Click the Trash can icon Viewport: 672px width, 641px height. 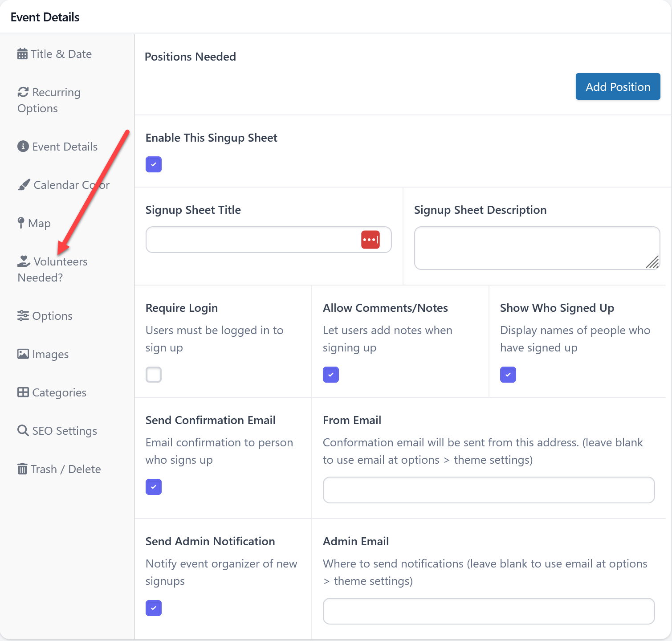[x=22, y=469]
